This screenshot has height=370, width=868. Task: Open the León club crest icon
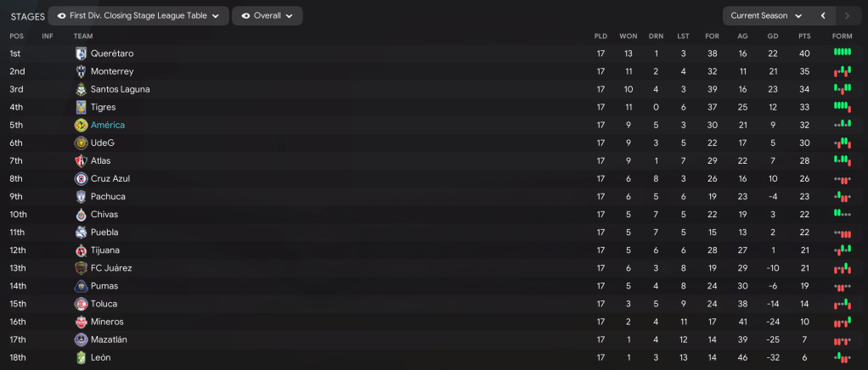tap(81, 357)
